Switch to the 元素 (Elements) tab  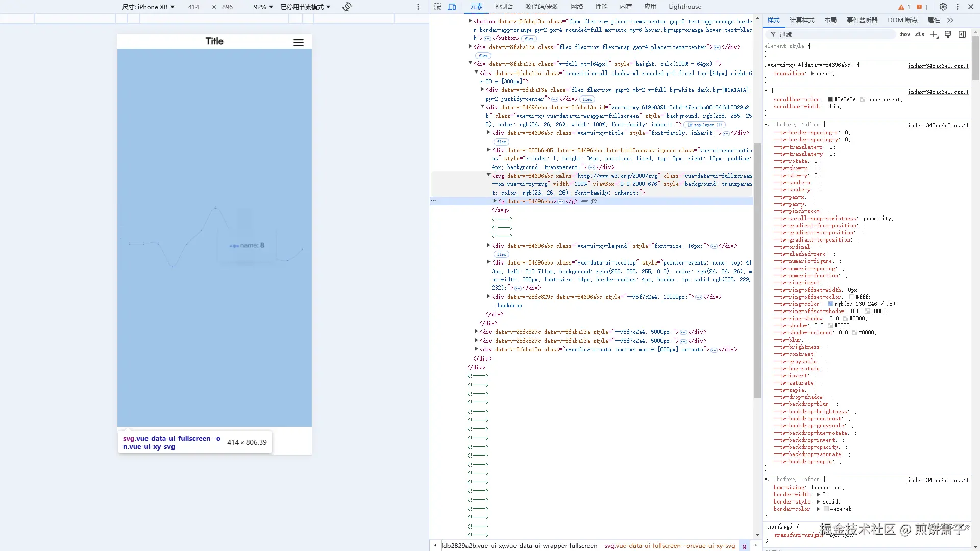[476, 7]
